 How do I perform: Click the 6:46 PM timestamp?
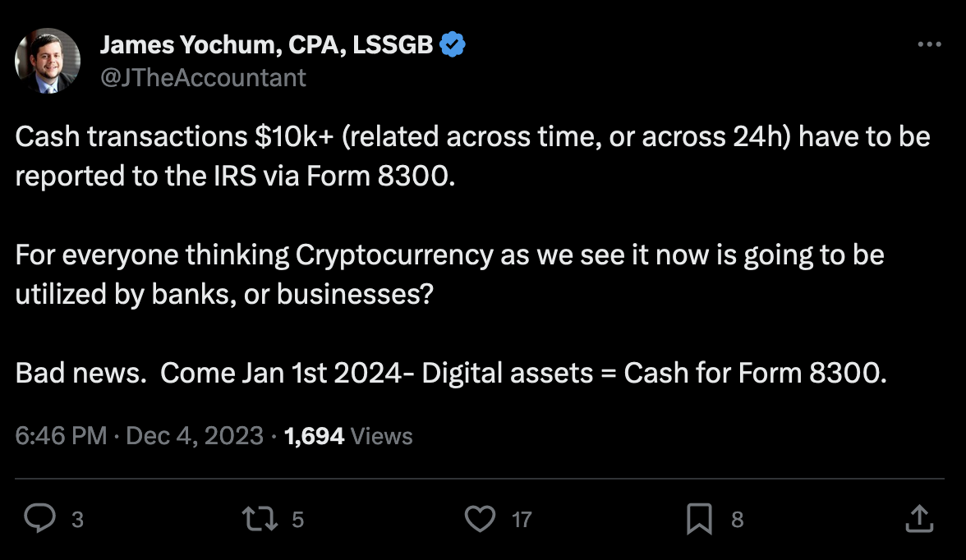tap(61, 436)
